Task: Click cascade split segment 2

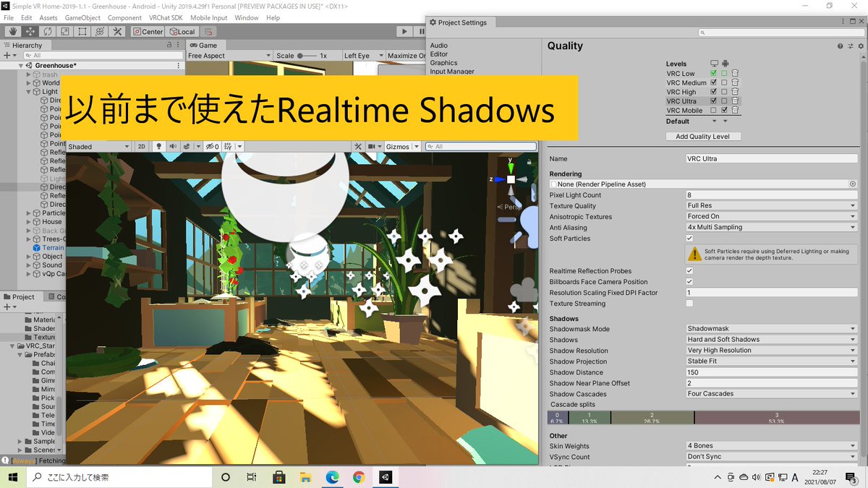Action: tap(652, 417)
